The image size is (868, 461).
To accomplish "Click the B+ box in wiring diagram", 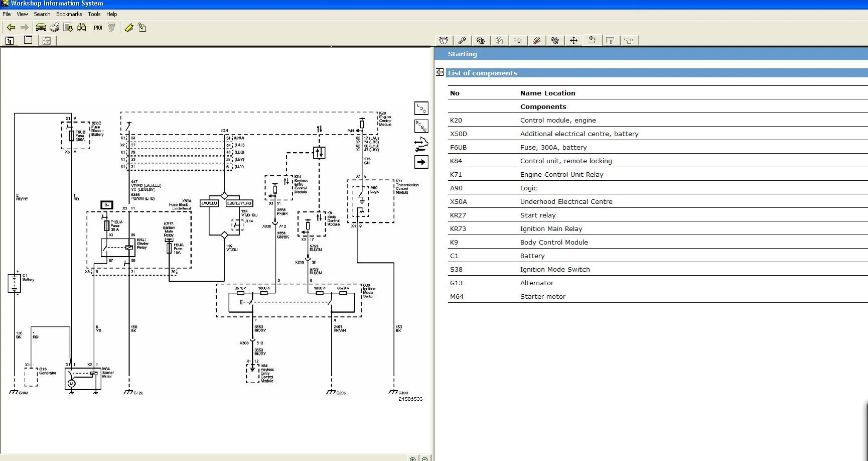I will (107, 205).
